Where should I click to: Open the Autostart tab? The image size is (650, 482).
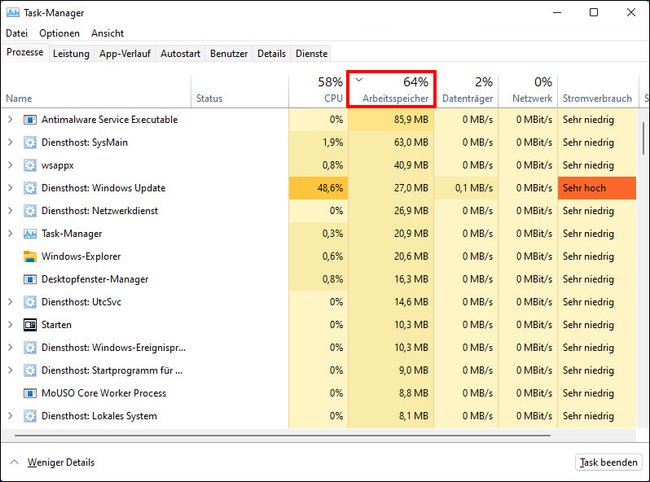pos(180,54)
